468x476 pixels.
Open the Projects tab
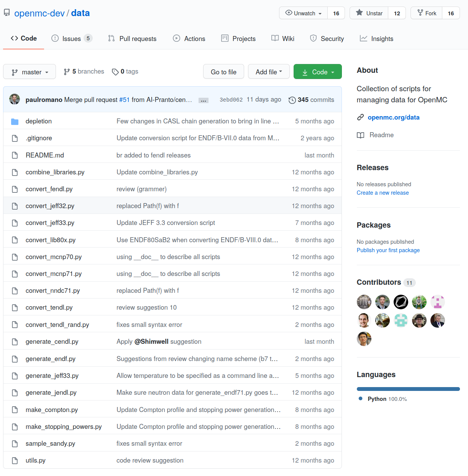coord(238,38)
